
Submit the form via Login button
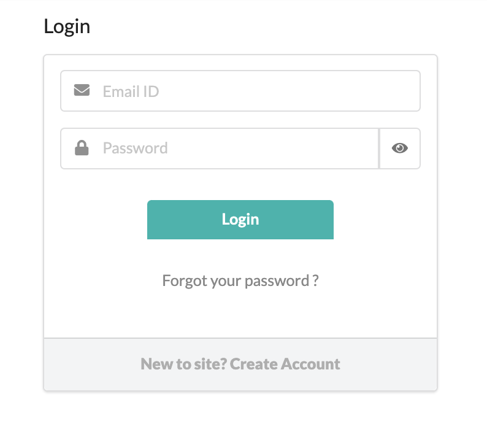pyautogui.click(x=240, y=220)
